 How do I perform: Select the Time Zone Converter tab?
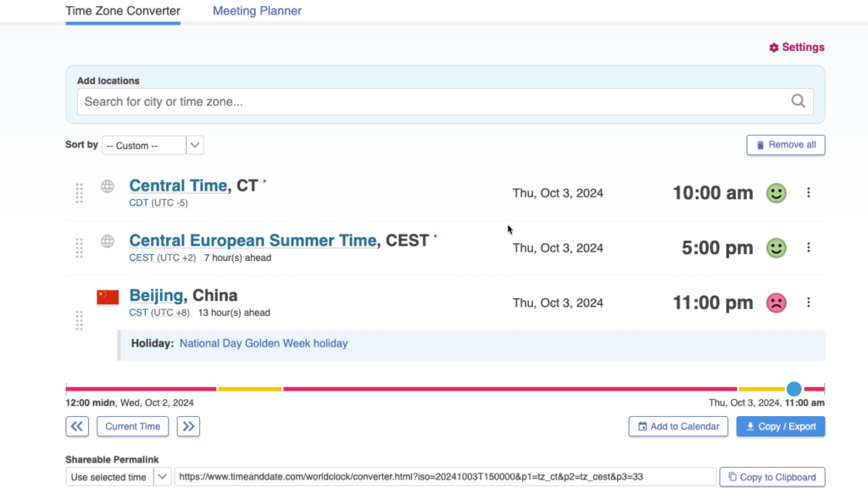point(122,10)
